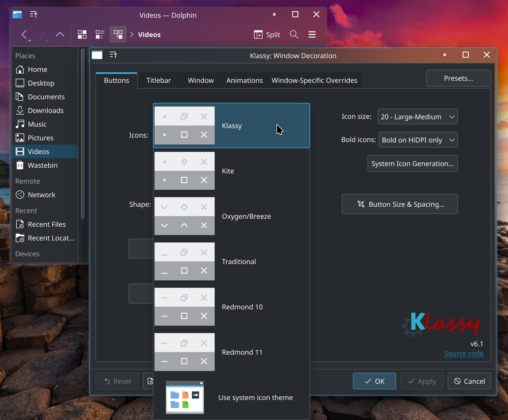This screenshot has height=420, width=508.
Task: Click the Apply button
Action: coord(422,381)
